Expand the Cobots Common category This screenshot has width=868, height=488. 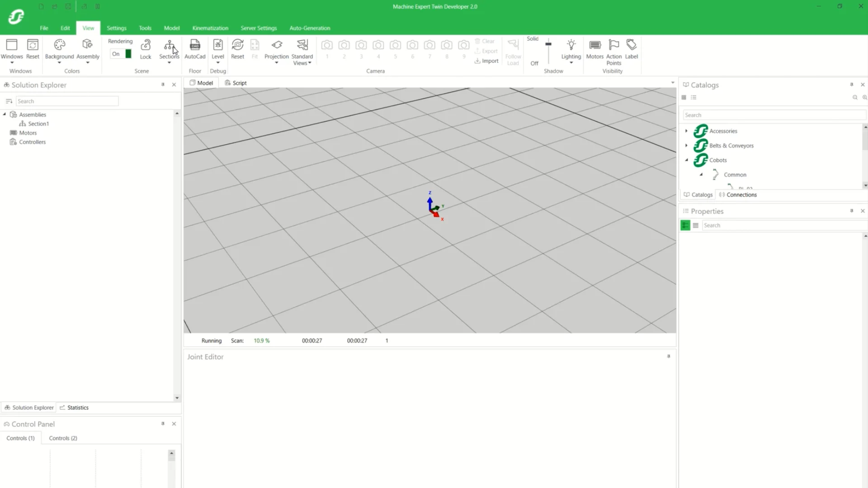point(701,174)
